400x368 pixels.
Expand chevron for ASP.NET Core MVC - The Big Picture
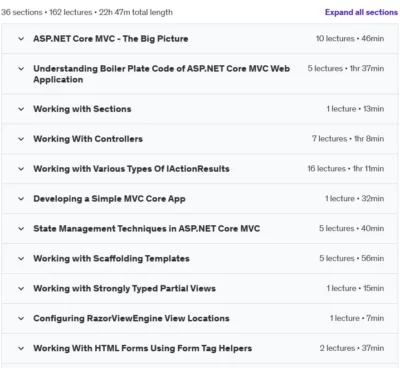point(21,39)
